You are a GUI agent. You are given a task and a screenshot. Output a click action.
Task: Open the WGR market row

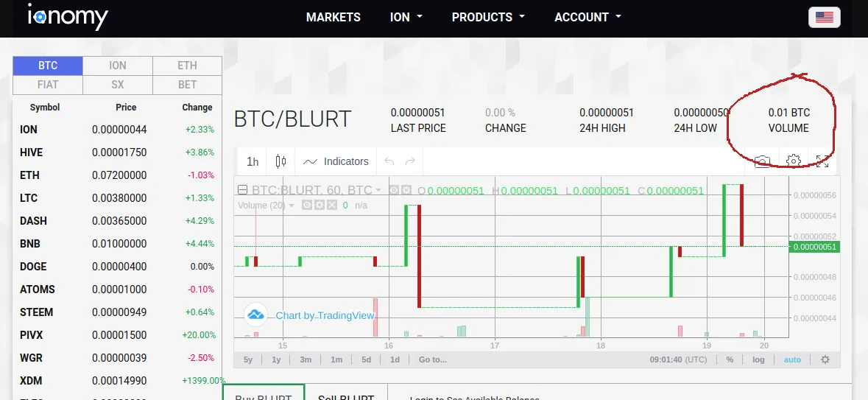pos(117,358)
